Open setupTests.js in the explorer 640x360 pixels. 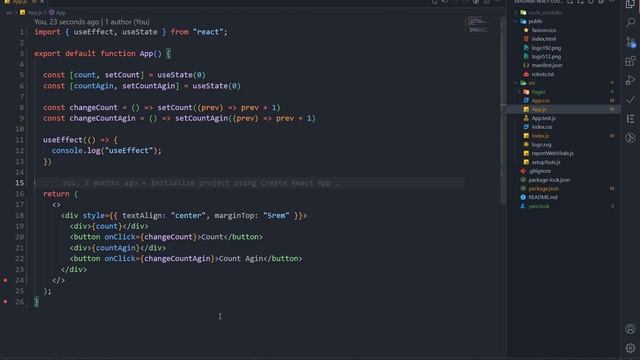pos(546,162)
